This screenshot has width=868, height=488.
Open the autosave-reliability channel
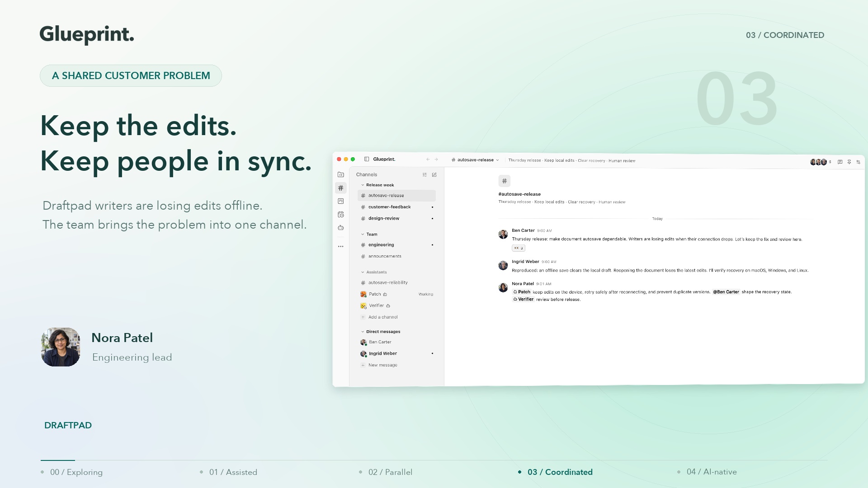[x=396, y=283]
